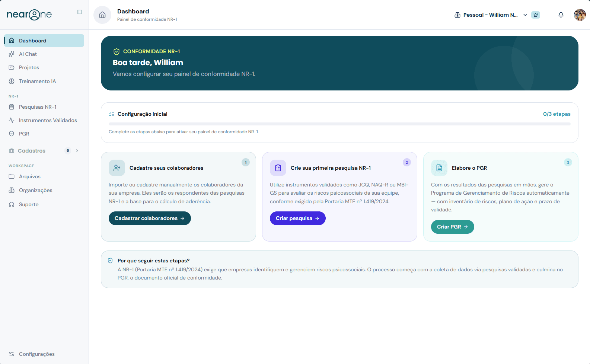The height and width of the screenshot is (364, 590).
Task: Expand the Cadastros section chevron
Action: [77, 151]
